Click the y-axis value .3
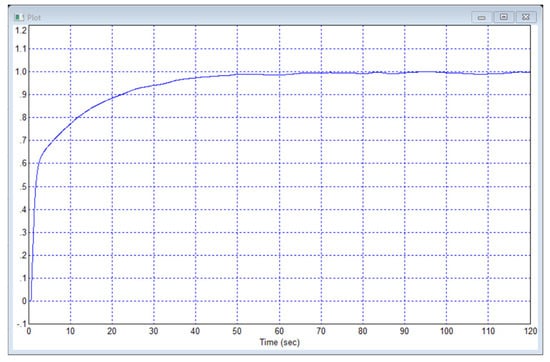 [x=23, y=232]
